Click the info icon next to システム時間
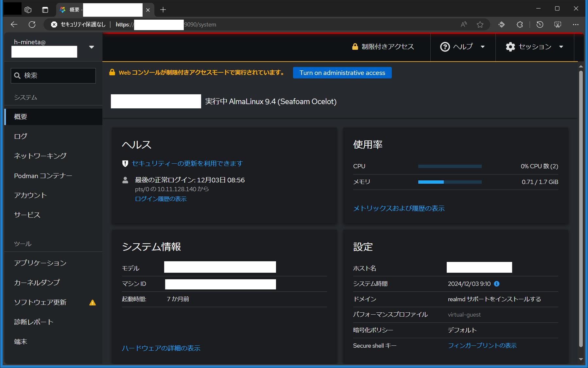588x368 pixels. 496,284
